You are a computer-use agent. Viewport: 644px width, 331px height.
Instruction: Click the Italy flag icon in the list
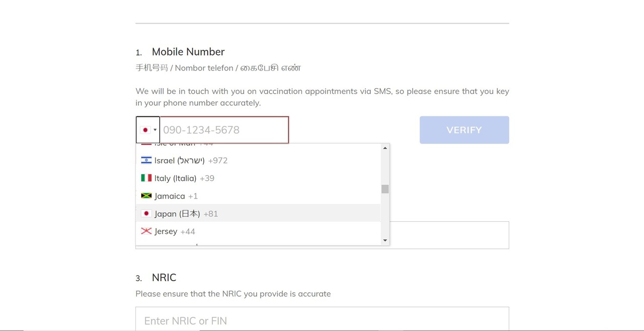pyautogui.click(x=146, y=178)
